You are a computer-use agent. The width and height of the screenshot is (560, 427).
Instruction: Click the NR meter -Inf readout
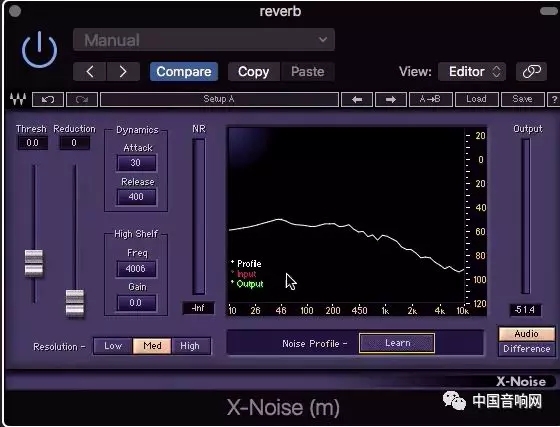199,308
